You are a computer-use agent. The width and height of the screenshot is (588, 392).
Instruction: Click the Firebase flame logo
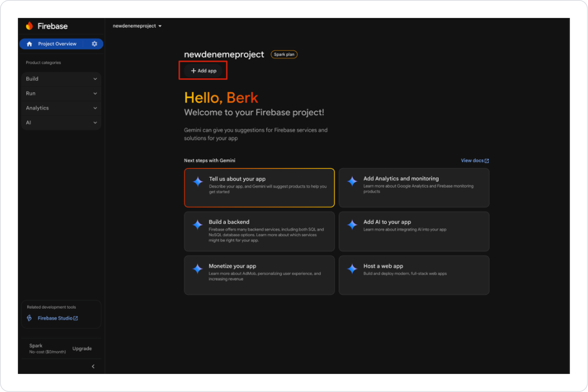point(30,26)
